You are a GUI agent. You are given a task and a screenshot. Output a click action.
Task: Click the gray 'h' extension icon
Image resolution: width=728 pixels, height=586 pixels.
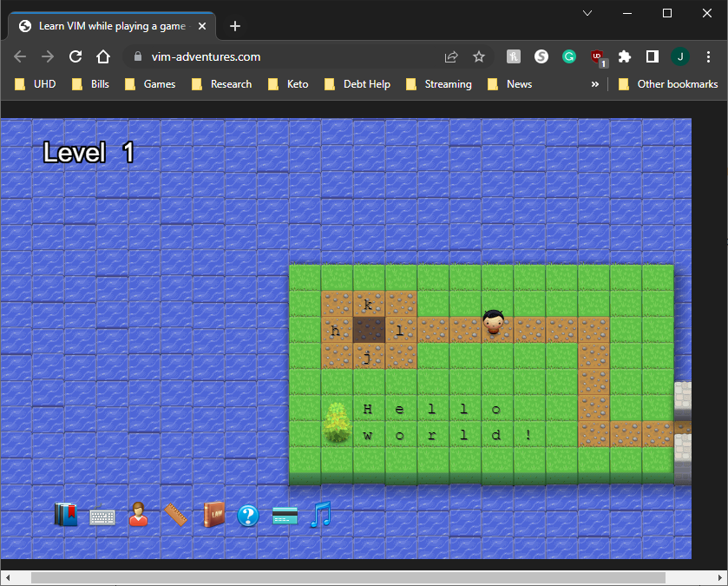click(x=514, y=56)
